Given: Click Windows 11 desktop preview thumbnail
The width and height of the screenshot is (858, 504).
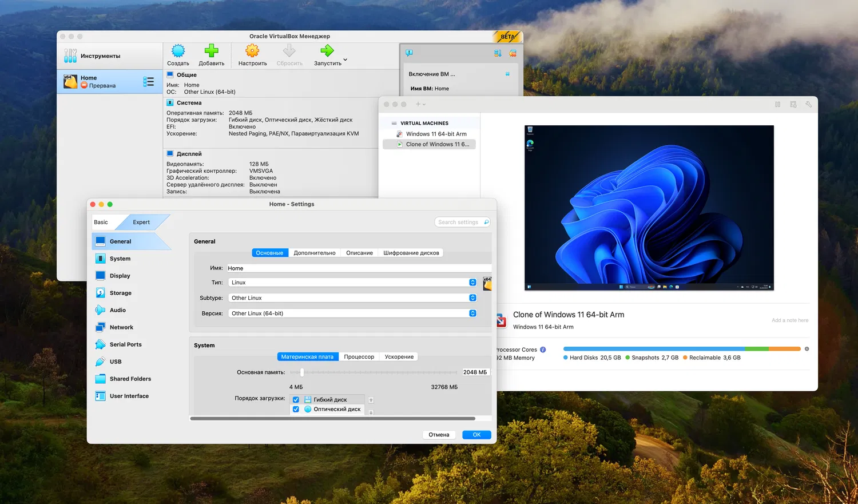Looking at the screenshot, I should [649, 208].
